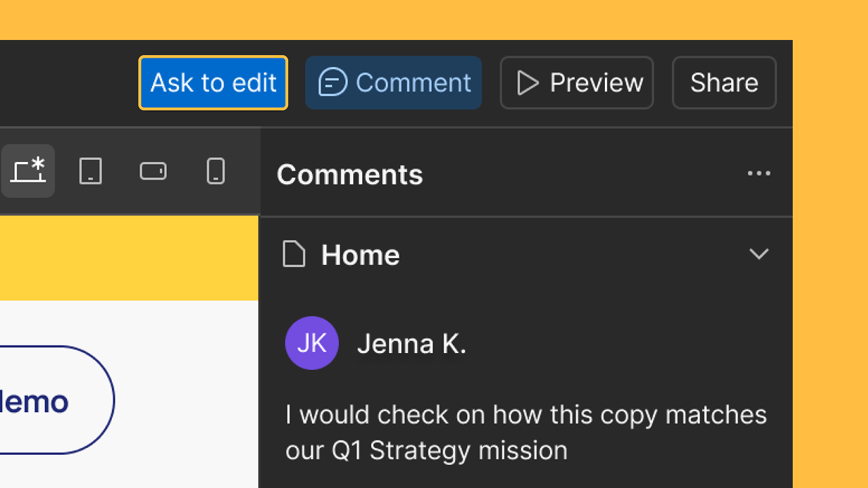This screenshot has width=868, height=488.
Task: Enable commenting mode
Action: point(393,83)
